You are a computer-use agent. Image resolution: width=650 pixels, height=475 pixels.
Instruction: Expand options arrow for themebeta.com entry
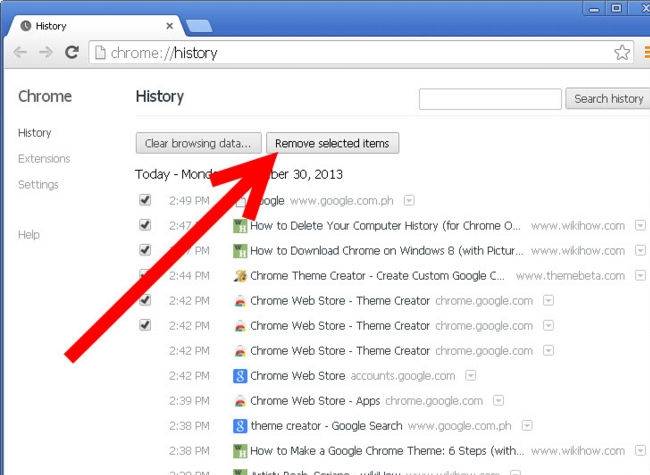click(641, 276)
